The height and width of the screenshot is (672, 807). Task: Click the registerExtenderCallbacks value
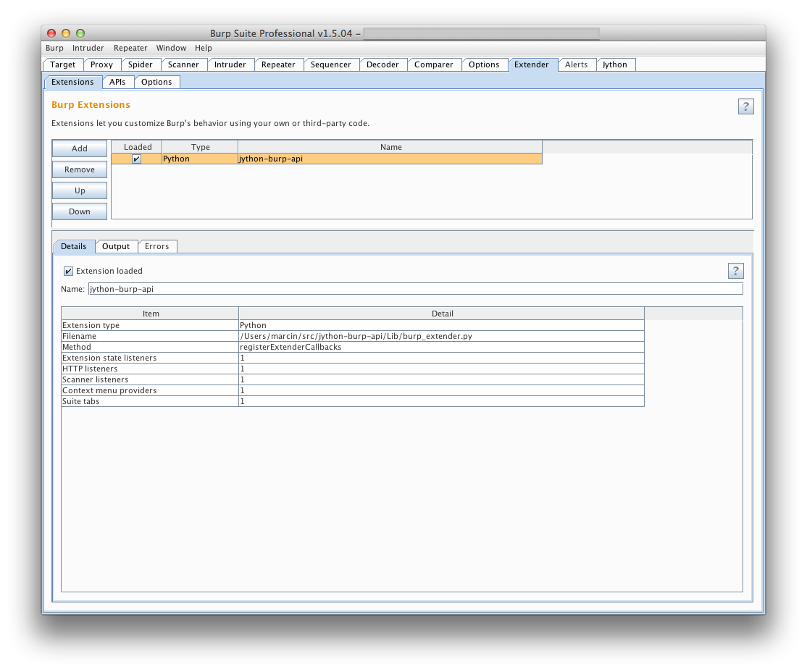290,347
